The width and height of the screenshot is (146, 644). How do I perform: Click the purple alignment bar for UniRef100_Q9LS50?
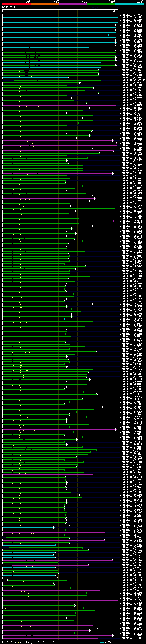click(58, 560)
